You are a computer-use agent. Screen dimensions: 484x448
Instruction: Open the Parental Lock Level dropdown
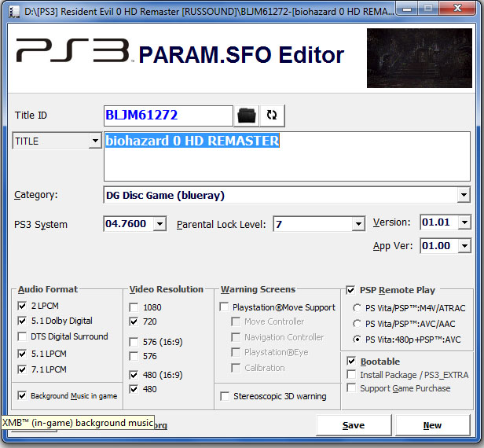[x=357, y=224]
